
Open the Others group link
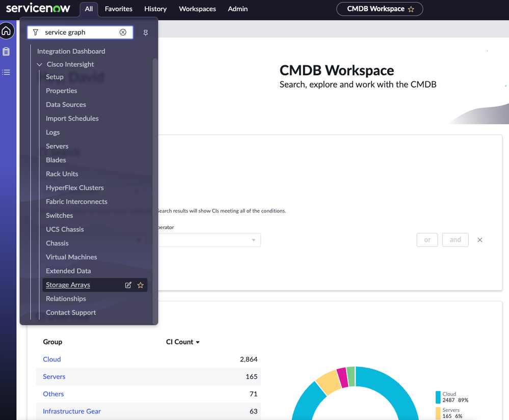(53, 394)
